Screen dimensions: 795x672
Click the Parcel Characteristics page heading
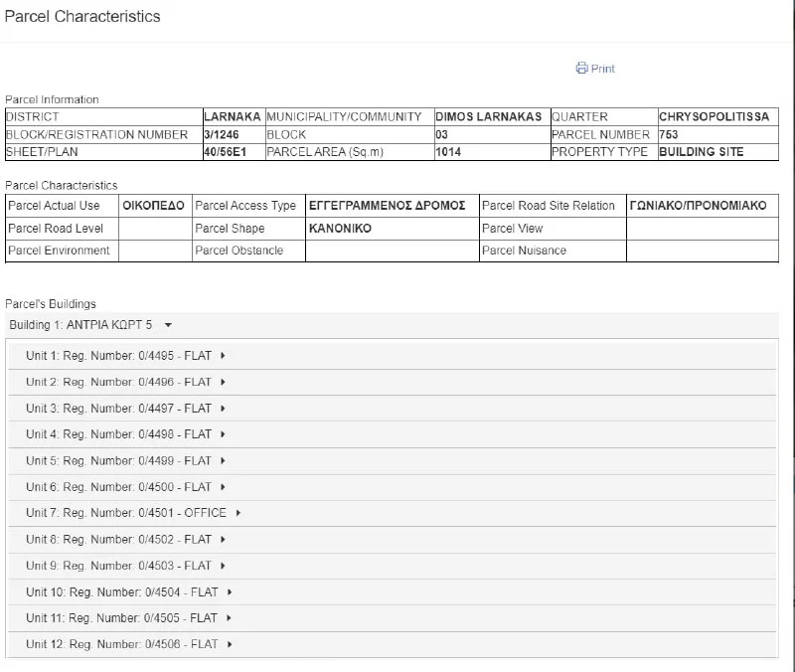(x=82, y=17)
